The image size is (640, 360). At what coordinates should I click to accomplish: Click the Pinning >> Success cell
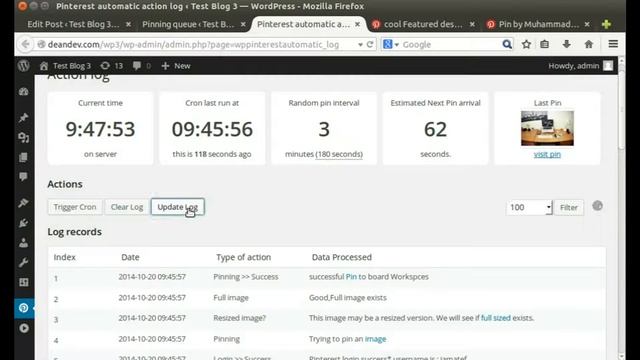coord(246,276)
